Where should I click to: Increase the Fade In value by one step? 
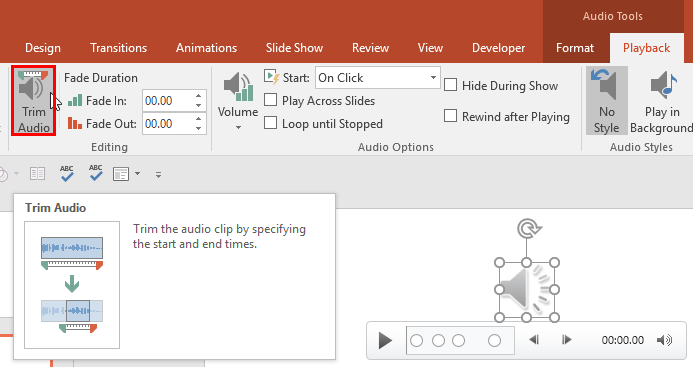199,96
